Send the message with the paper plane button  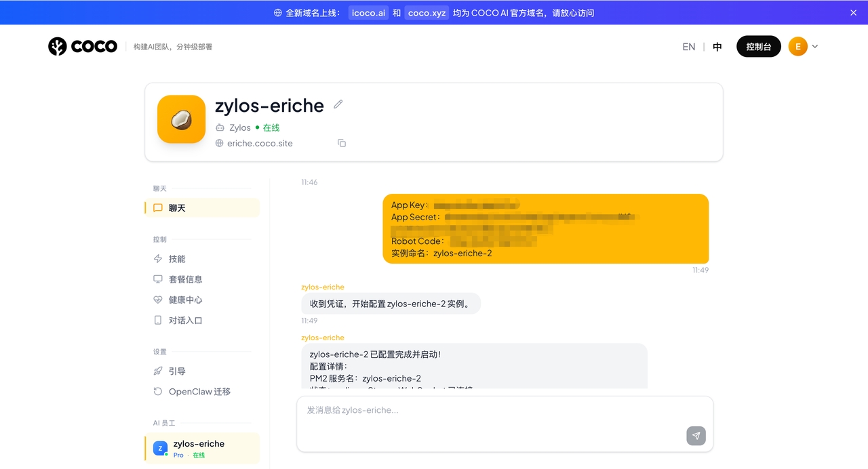(696, 436)
